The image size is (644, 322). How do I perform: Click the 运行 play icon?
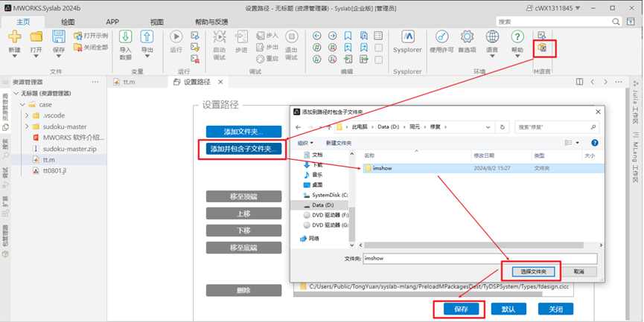tap(176, 36)
